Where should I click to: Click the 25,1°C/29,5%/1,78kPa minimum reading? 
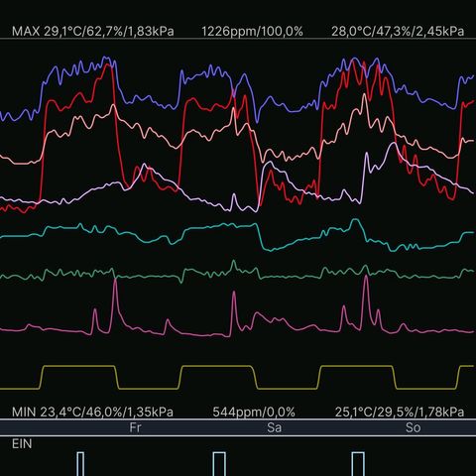[400, 412]
